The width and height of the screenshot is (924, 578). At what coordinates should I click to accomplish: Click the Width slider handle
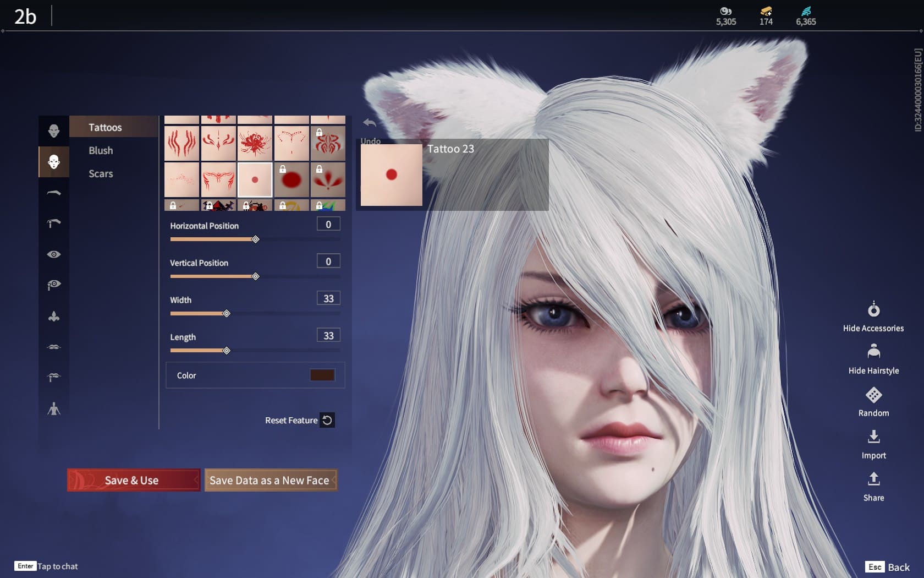(226, 313)
